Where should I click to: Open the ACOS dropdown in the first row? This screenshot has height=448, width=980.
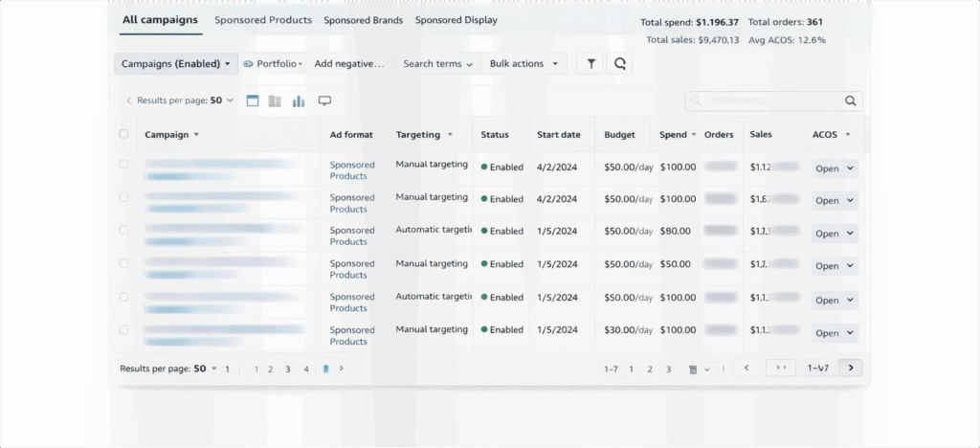pos(835,168)
